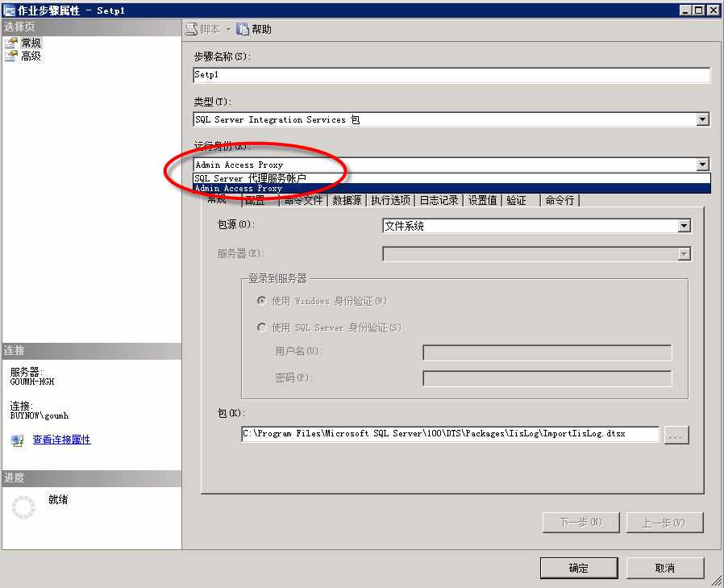Viewport: 724px width, 588px height.
Task: Click the progress spinner icon
Action: coord(23,507)
